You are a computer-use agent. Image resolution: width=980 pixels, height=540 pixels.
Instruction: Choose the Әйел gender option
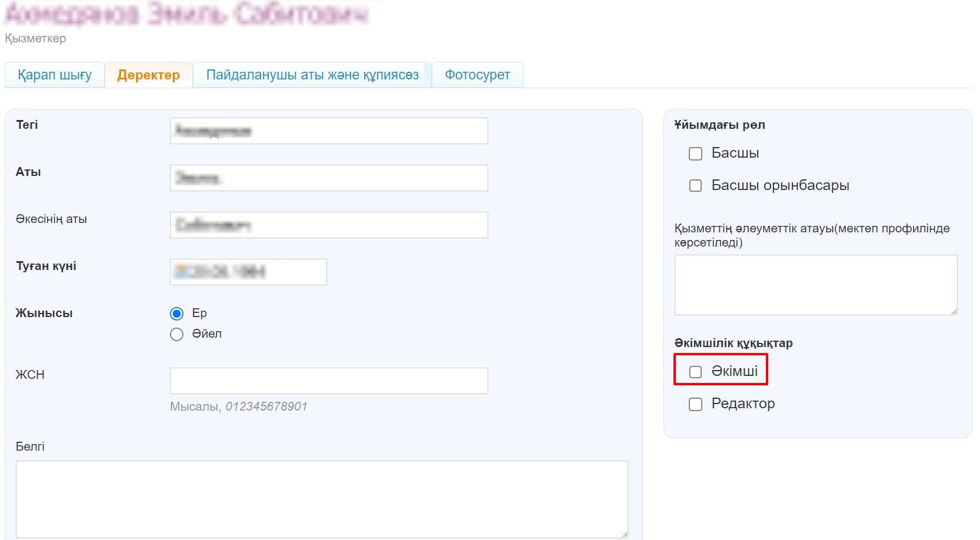(x=176, y=335)
